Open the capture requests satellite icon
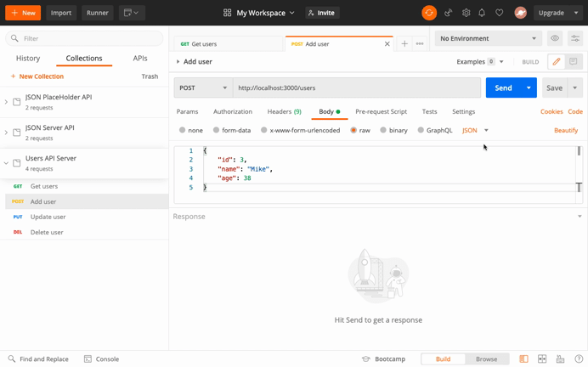 [448, 13]
